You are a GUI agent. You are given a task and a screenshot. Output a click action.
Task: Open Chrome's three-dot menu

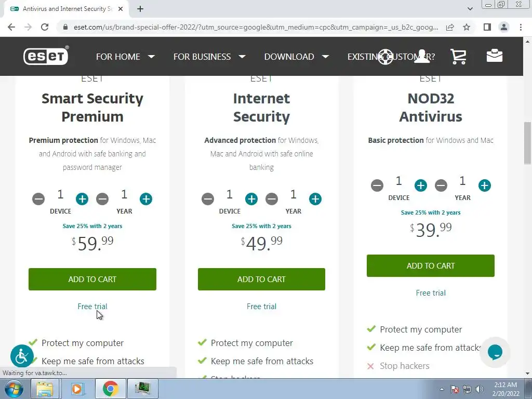point(521,27)
